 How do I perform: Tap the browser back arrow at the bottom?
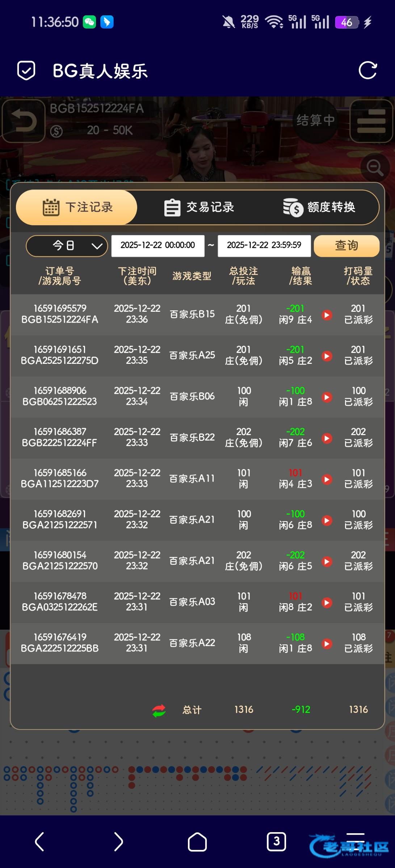click(39, 842)
